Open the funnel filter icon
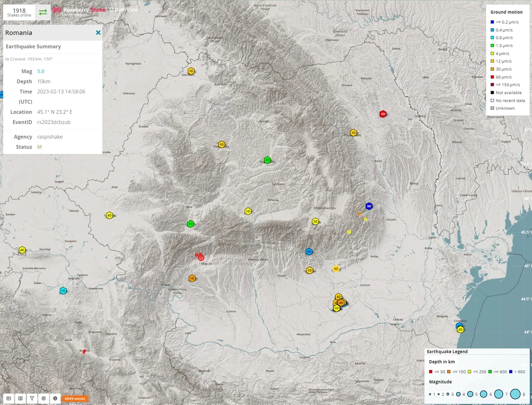Viewport: 532px width, 405px height. click(x=32, y=398)
